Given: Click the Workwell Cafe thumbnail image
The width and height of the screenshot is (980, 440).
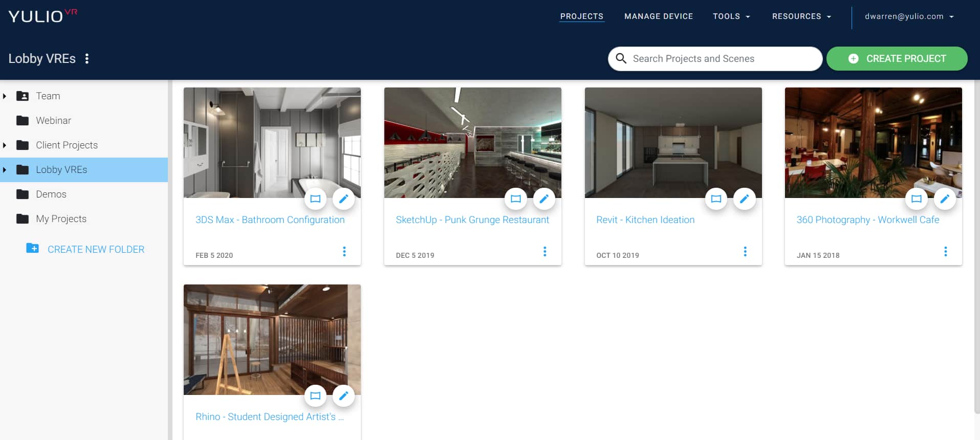Looking at the screenshot, I should [x=874, y=143].
